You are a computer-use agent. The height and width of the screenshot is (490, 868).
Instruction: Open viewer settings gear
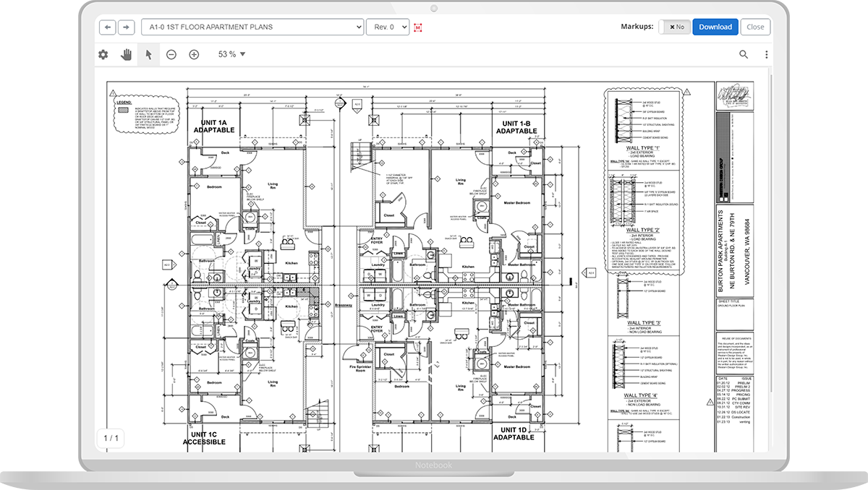pyautogui.click(x=103, y=54)
